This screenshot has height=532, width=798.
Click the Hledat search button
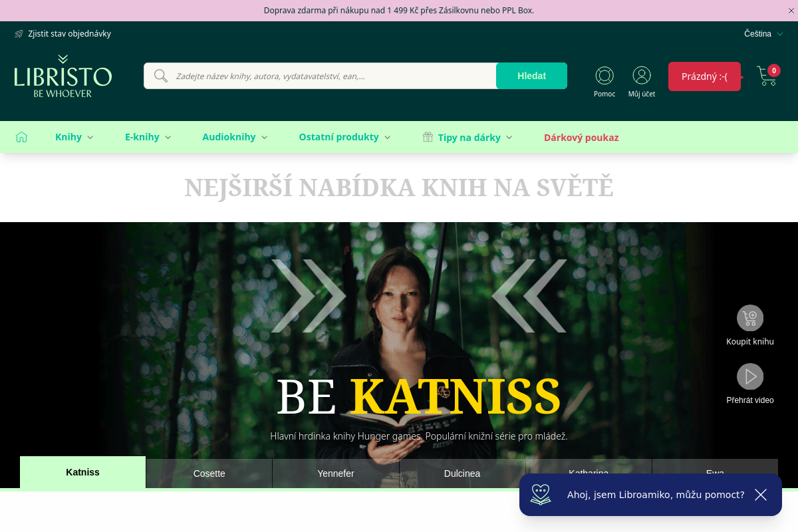coord(531,76)
